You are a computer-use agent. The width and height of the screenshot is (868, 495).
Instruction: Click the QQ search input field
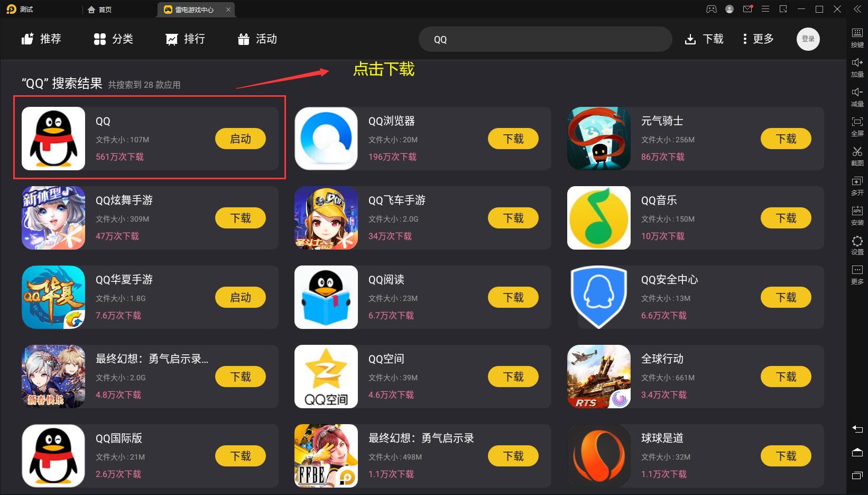pos(545,39)
